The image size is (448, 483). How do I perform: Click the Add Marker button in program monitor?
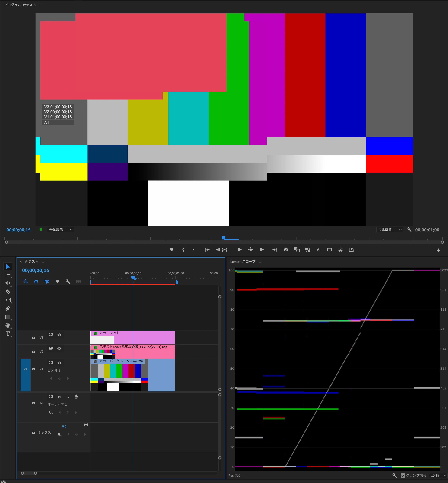point(171,250)
